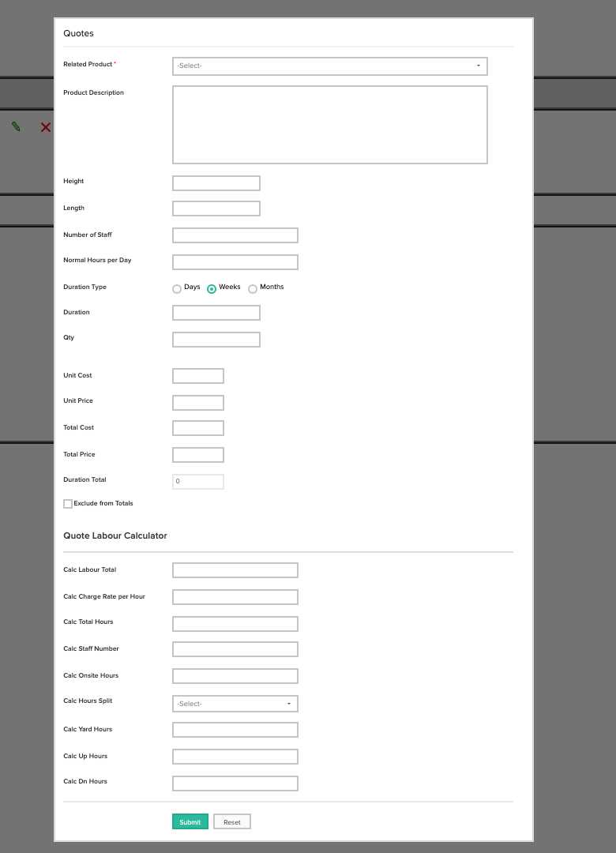Click the Total Price field
The width and height of the screenshot is (616, 853).
pyautogui.click(x=198, y=455)
